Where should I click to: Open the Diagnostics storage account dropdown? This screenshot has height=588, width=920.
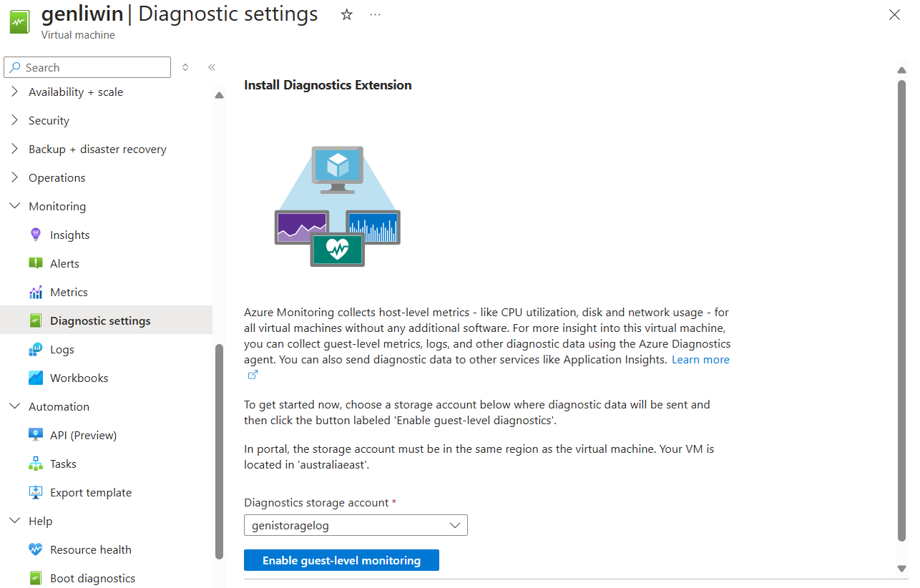[x=356, y=525]
